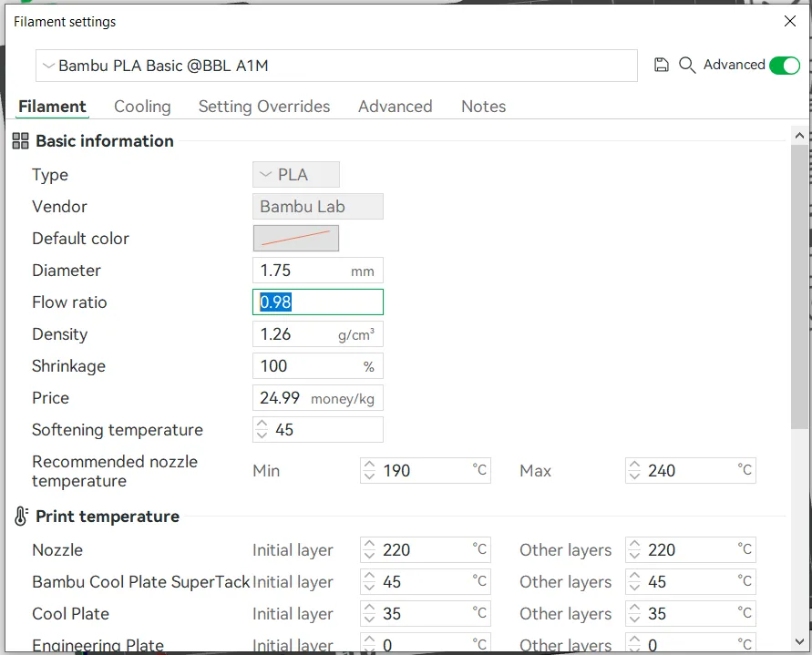Close the Filament settings dialog

click(x=789, y=21)
